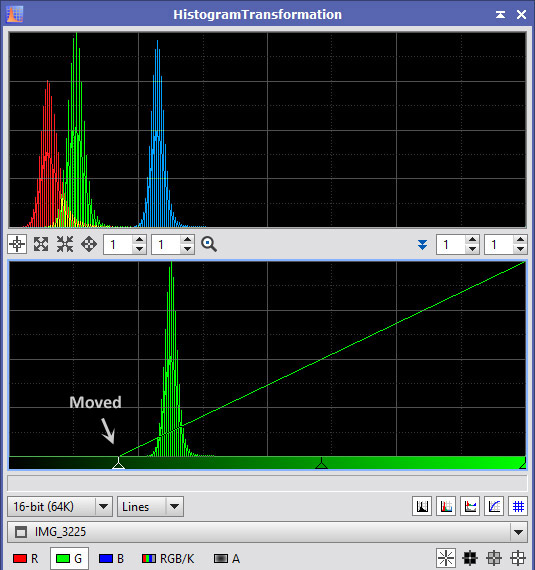Click the midtones triangle slider marker
Viewport: 535px width, 570px height.
tap(321, 463)
